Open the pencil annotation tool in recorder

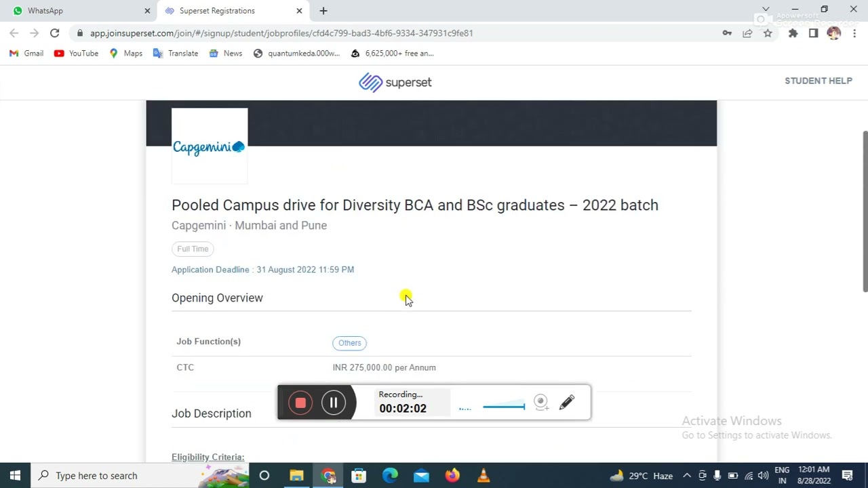pyautogui.click(x=567, y=403)
